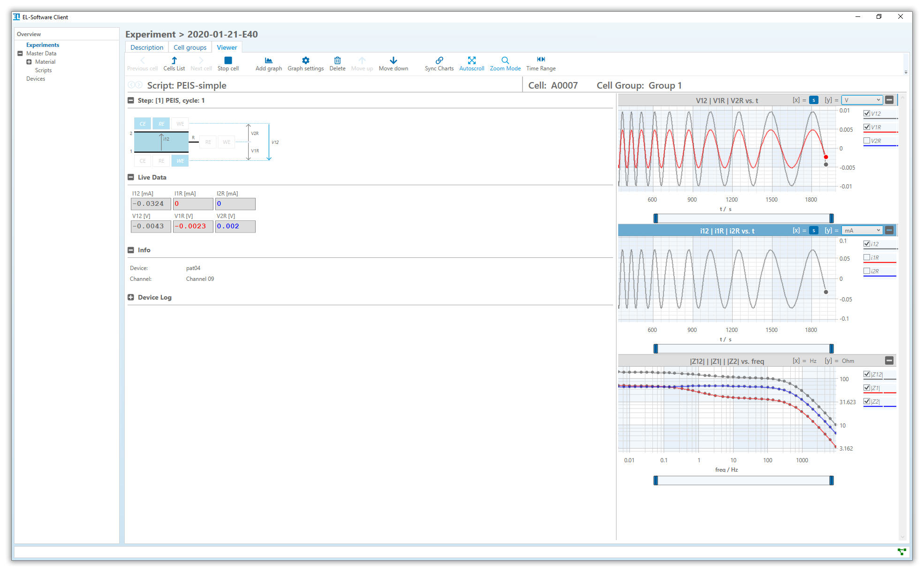Image resolution: width=924 pixels, height=572 pixels.
Task: Open the Cells List
Action: (x=174, y=64)
